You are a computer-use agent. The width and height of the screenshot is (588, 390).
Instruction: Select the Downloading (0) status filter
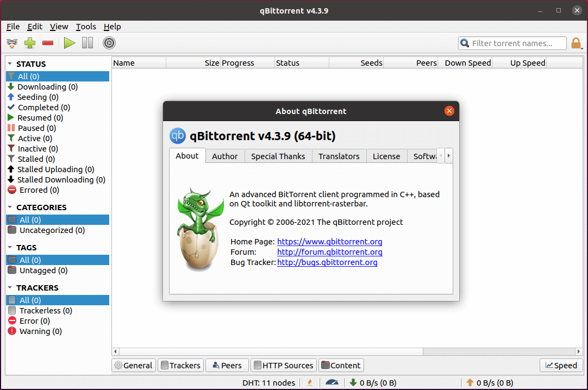tap(58, 87)
